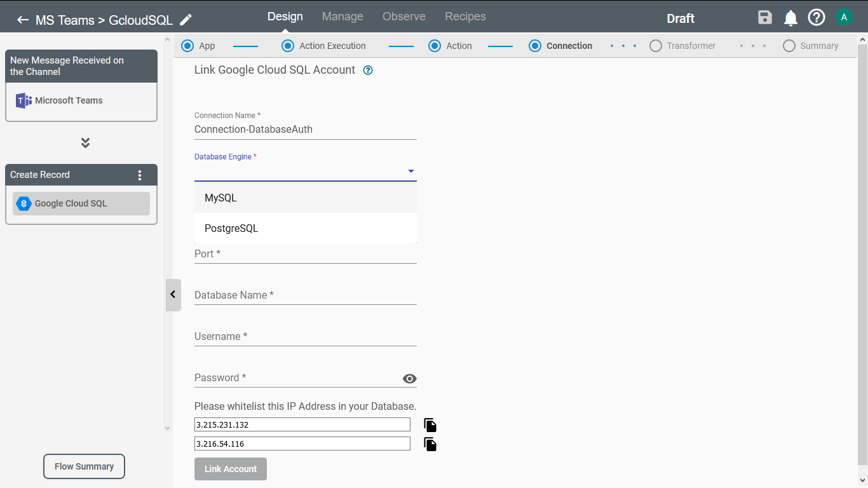Show password with eye icon
Viewport: 868px width, 488px height.
tap(409, 379)
